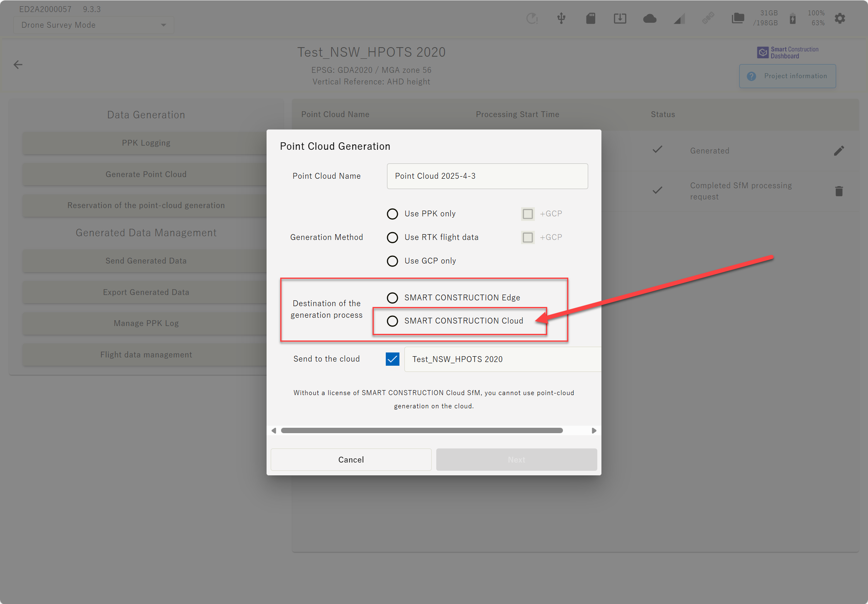Open the Drone Survey Mode dropdown
This screenshot has width=868, height=604.
pos(94,25)
